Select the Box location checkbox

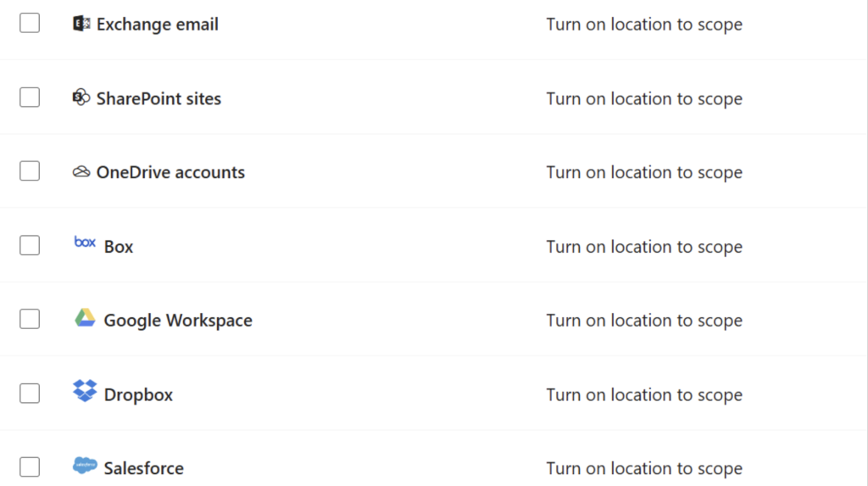click(x=30, y=245)
